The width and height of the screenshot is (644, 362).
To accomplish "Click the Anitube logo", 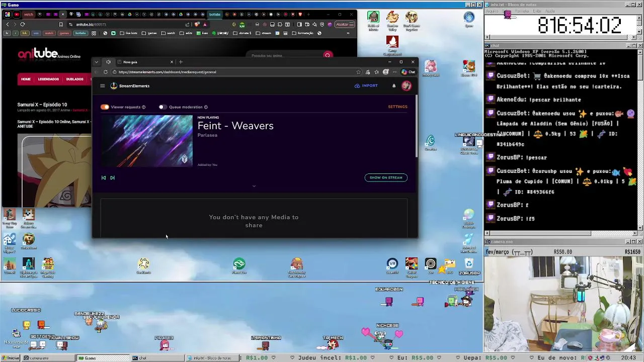I will [x=49, y=54].
